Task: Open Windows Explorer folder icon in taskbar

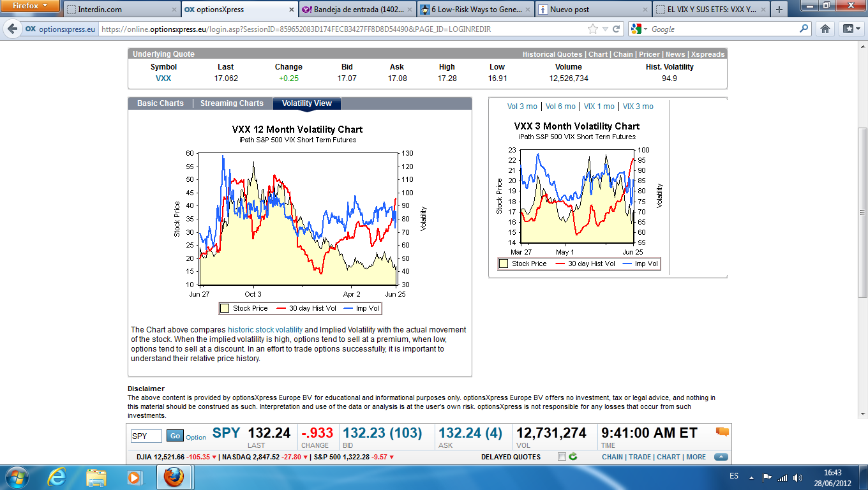Action: coord(96,477)
